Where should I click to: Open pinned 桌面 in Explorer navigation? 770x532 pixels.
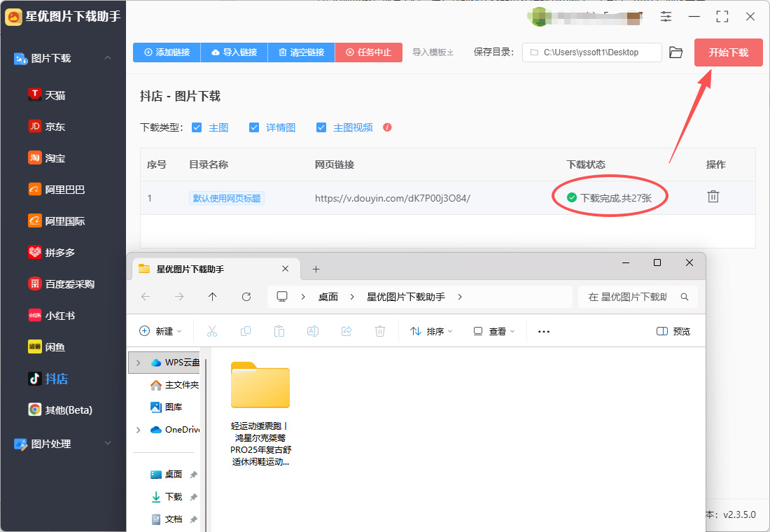[x=167, y=474]
